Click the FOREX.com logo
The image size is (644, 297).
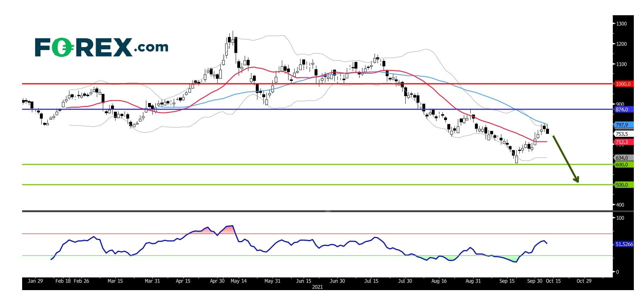click(x=101, y=47)
